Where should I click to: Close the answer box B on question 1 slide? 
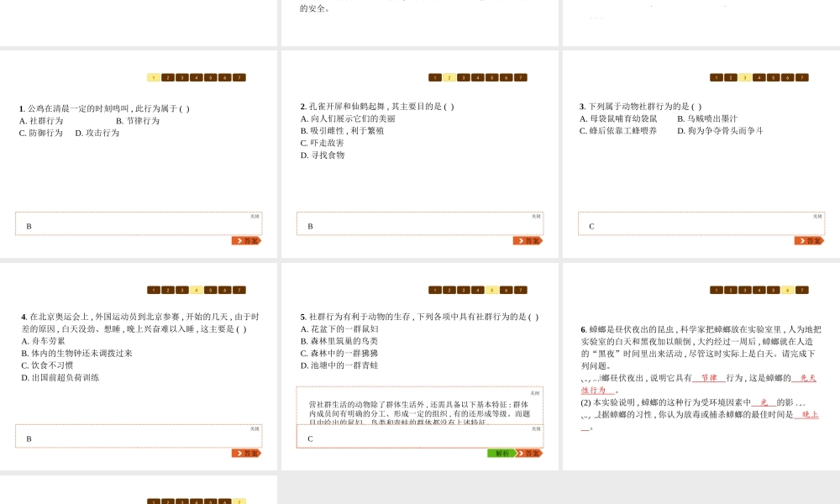tap(255, 216)
